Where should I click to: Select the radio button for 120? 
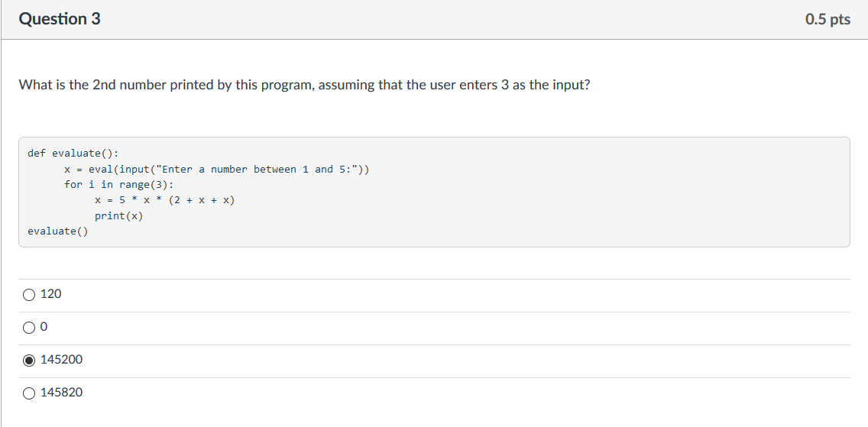click(29, 295)
